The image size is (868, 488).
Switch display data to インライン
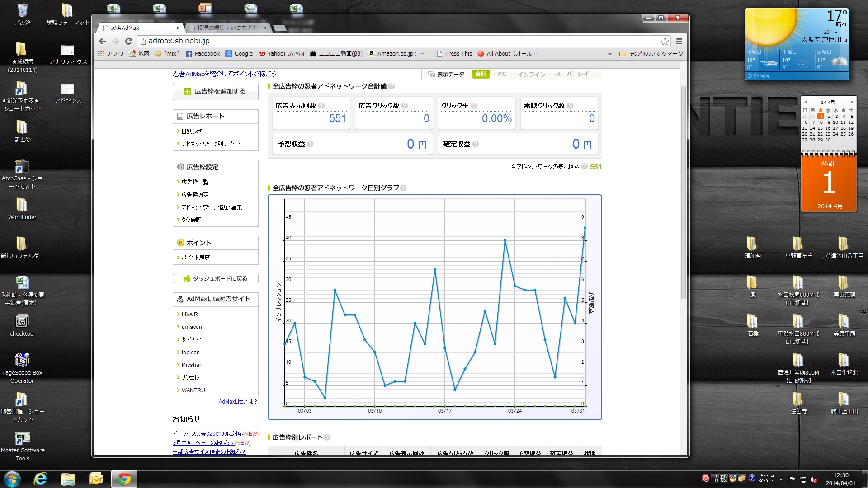click(x=531, y=74)
